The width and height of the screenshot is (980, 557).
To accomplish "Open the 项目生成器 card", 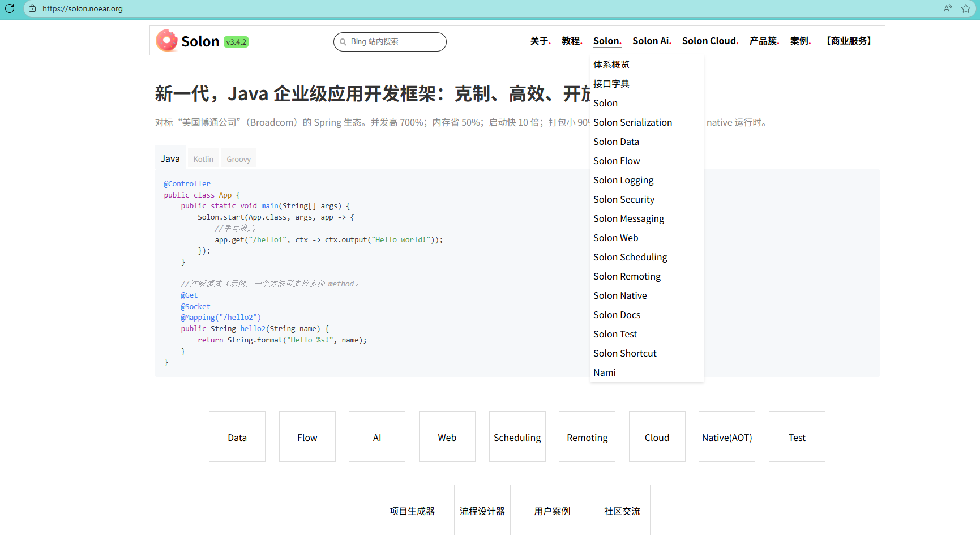I will click(412, 510).
